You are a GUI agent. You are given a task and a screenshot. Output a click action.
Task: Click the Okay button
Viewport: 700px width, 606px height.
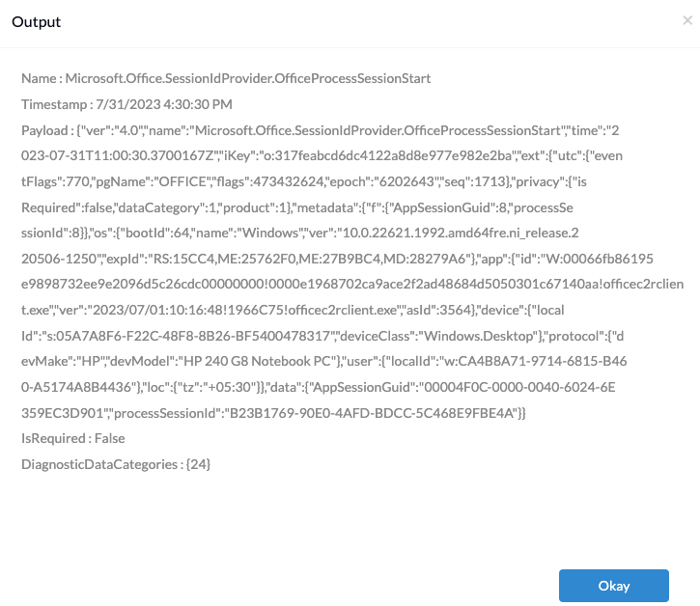[x=614, y=586]
